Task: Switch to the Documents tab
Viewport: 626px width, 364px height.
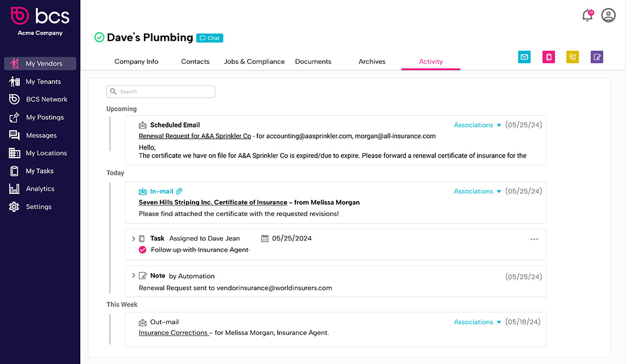Action: [313, 61]
